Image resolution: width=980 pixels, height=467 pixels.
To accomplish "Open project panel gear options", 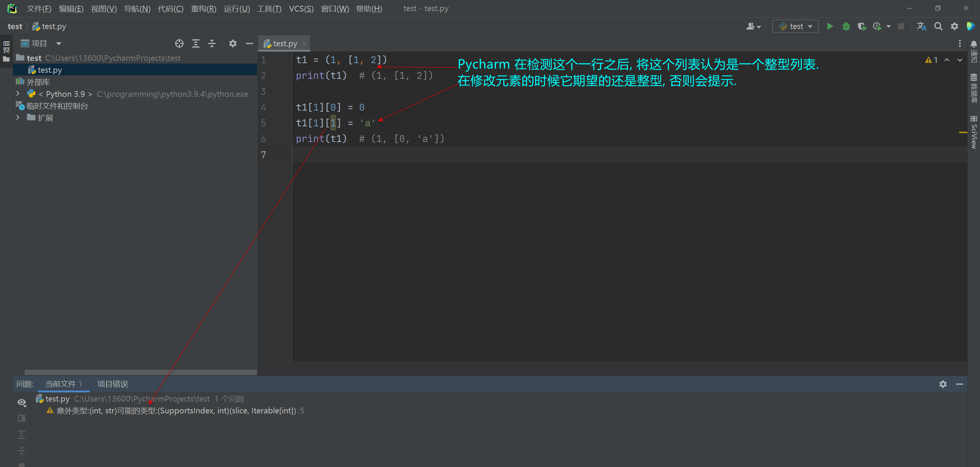I will 233,44.
